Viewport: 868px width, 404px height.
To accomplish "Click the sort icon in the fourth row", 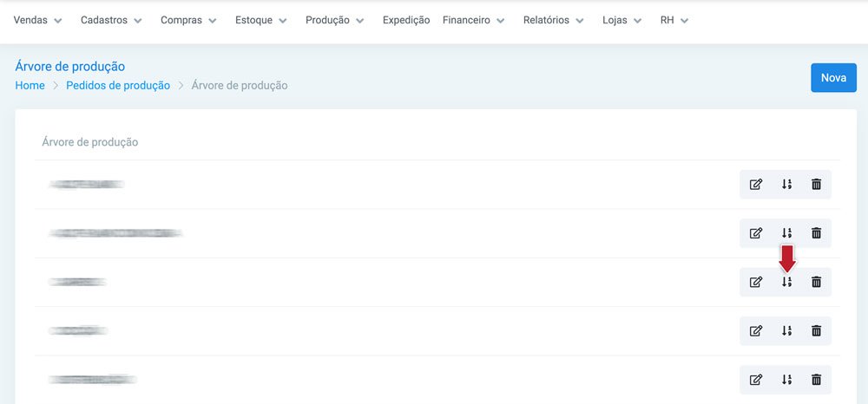I will click(786, 330).
